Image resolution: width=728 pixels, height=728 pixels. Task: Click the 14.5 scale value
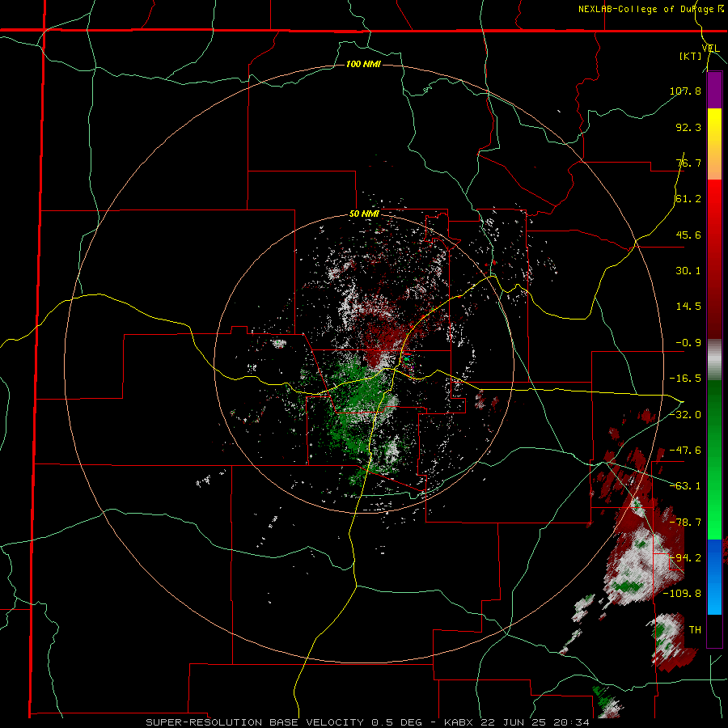click(x=688, y=307)
